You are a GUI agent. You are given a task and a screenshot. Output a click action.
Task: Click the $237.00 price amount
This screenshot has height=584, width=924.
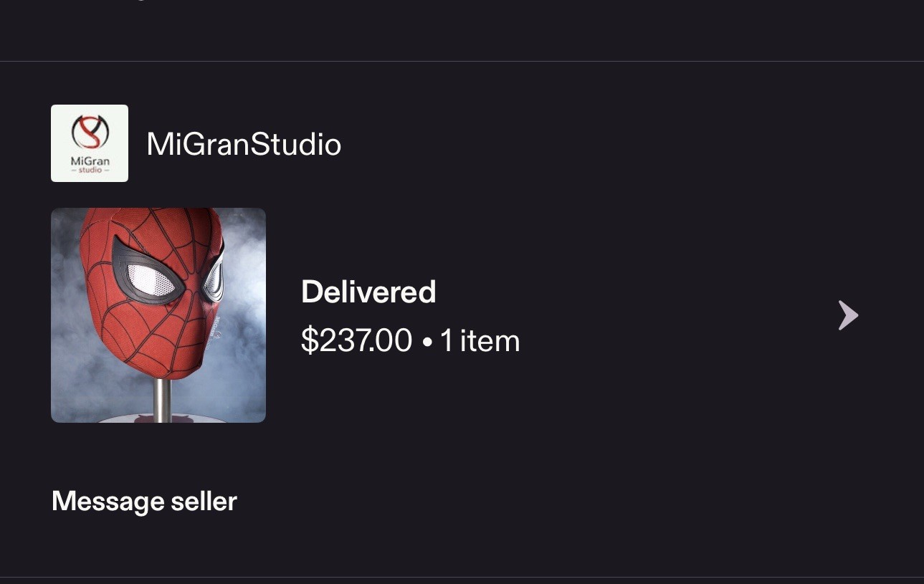357,340
